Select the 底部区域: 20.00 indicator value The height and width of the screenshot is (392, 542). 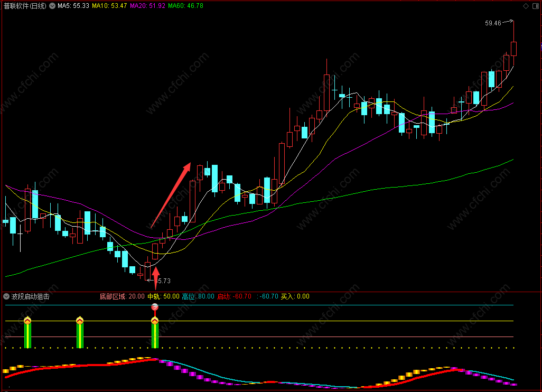click(122, 296)
